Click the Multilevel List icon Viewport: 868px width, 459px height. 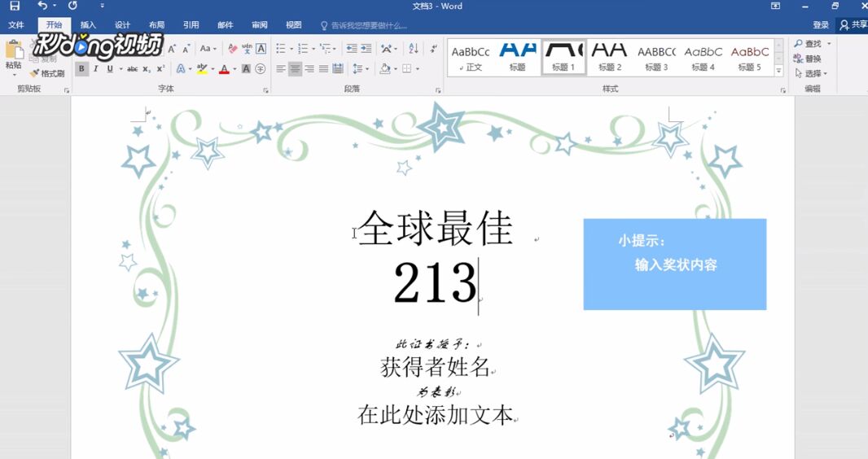[x=326, y=49]
